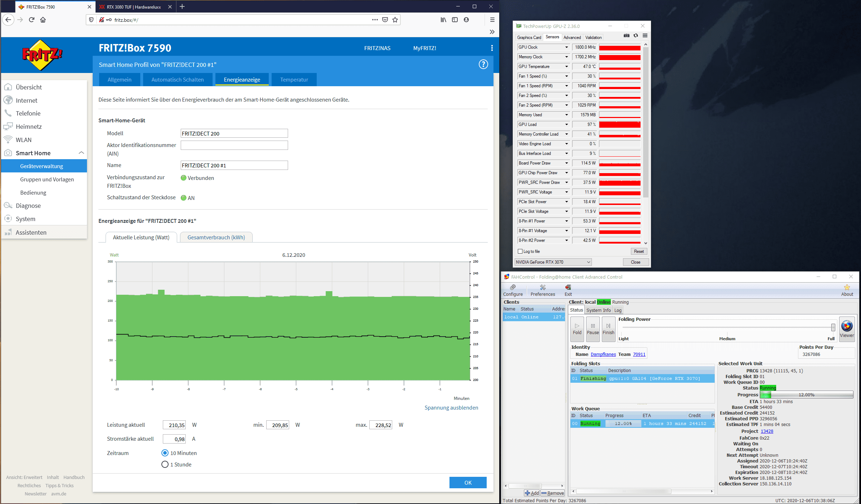
Task: Open GPU Temperature sensor dropdown
Action: pyautogui.click(x=566, y=67)
